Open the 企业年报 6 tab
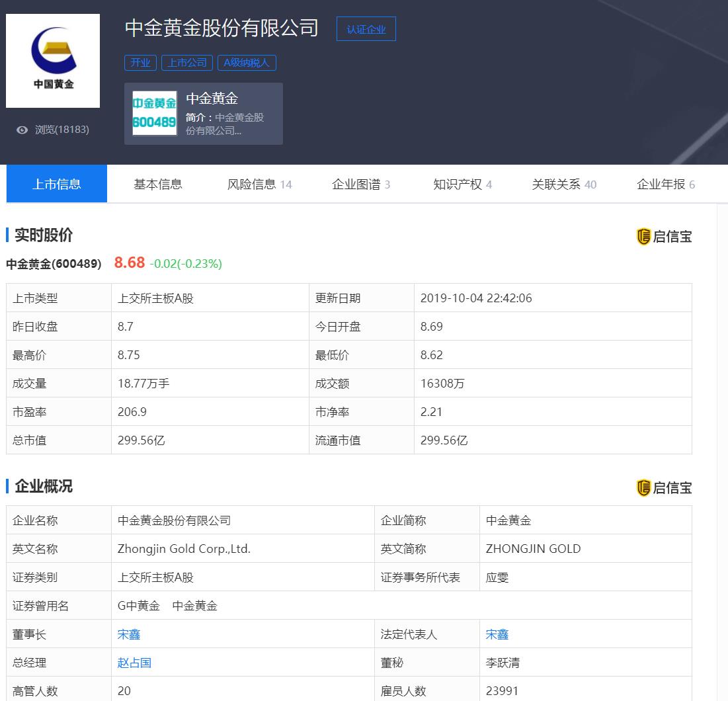 (x=666, y=185)
